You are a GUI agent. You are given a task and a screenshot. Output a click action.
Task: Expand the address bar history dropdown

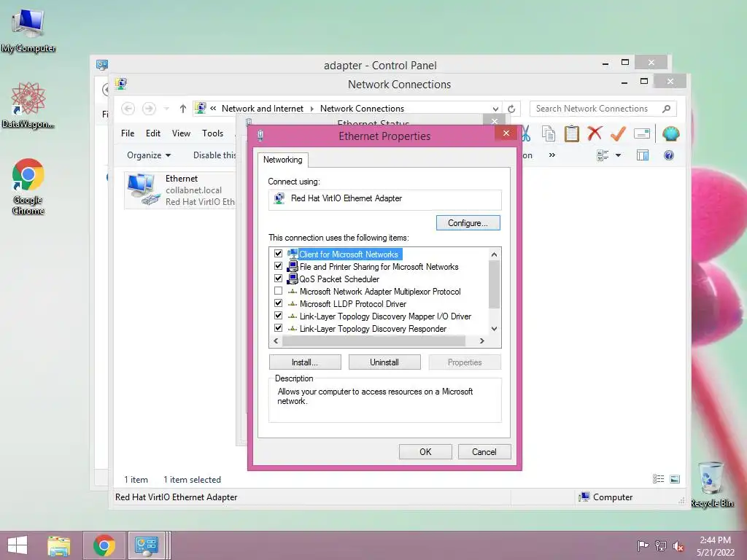(x=495, y=109)
